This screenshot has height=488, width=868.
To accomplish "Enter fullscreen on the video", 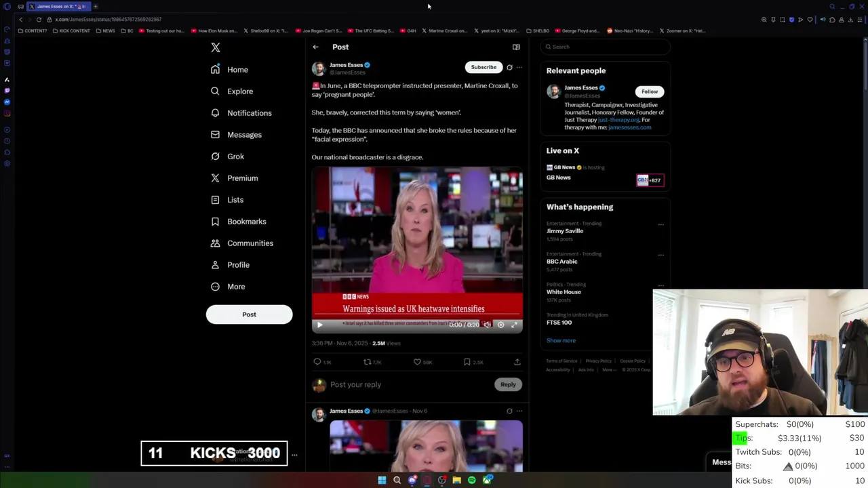I will (x=514, y=325).
